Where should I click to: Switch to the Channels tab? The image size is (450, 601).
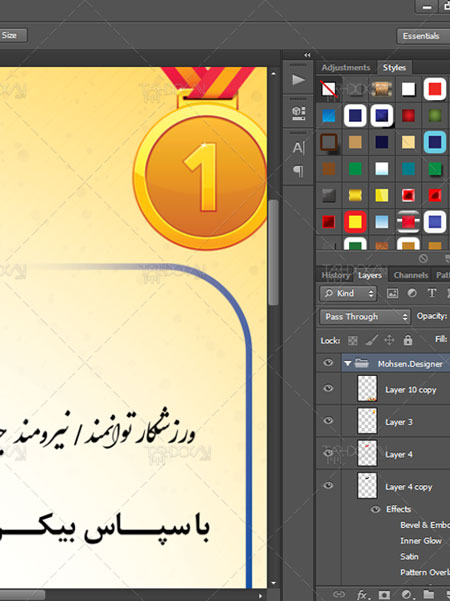(x=411, y=275)
